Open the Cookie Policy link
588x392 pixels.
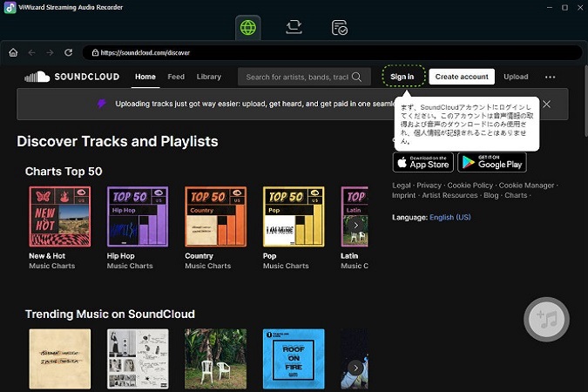pos(470,186)
